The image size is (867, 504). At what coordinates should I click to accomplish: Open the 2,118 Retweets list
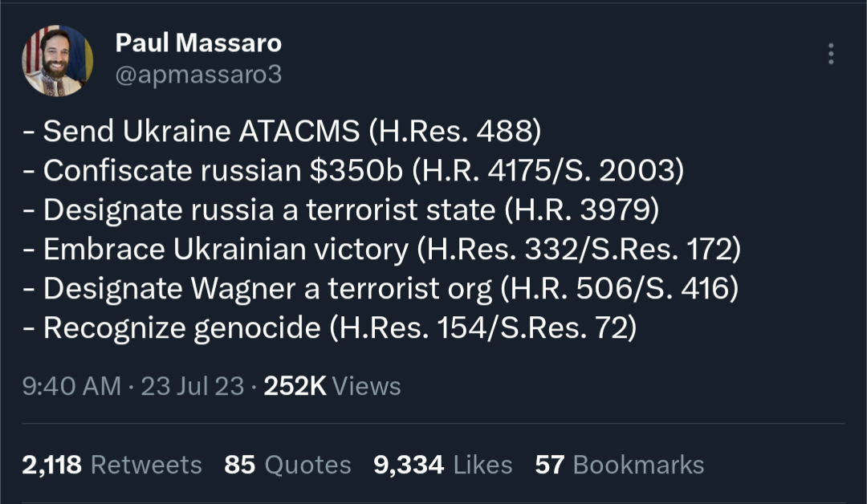[x=112, y=465]
